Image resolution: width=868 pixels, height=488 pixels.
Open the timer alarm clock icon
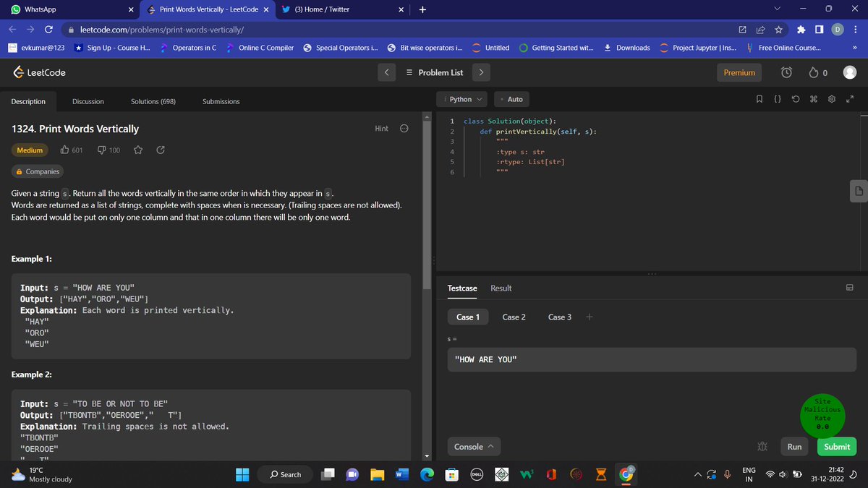[x=787, y=72]
